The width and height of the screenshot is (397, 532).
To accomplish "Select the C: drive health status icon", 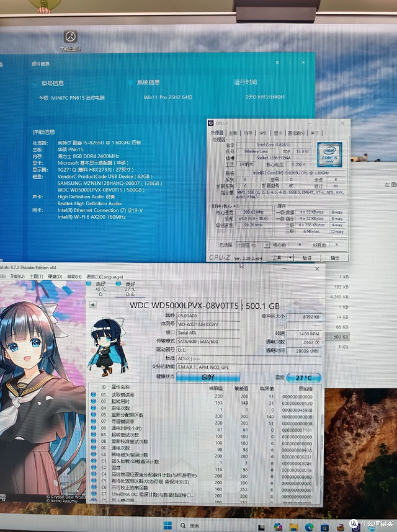I will pos(89,283).
